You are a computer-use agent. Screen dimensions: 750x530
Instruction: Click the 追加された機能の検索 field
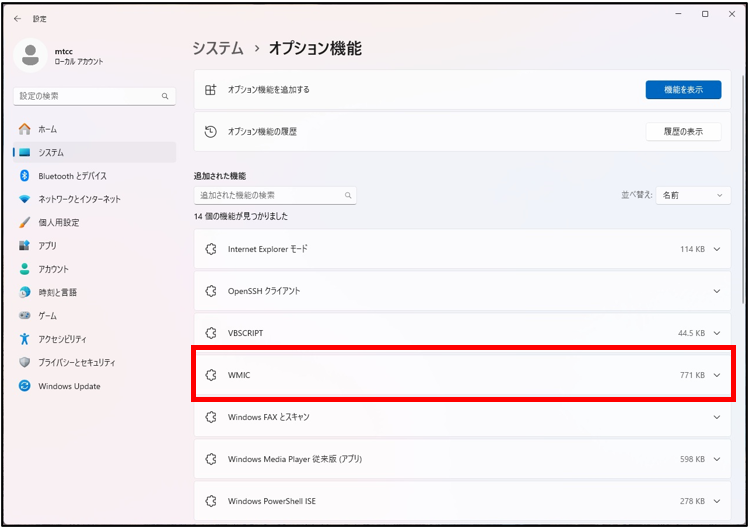tap(275, 195)
